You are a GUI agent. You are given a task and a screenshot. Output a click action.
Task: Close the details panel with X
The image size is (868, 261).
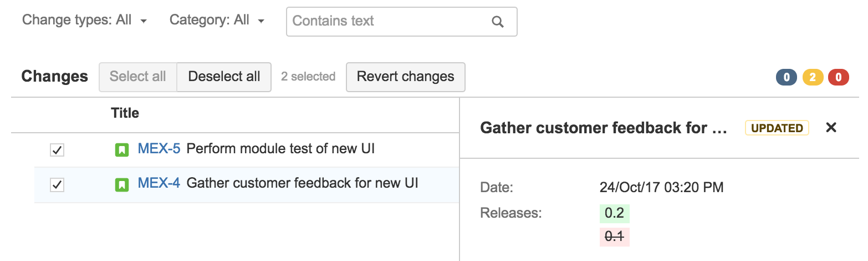point(831,128)
